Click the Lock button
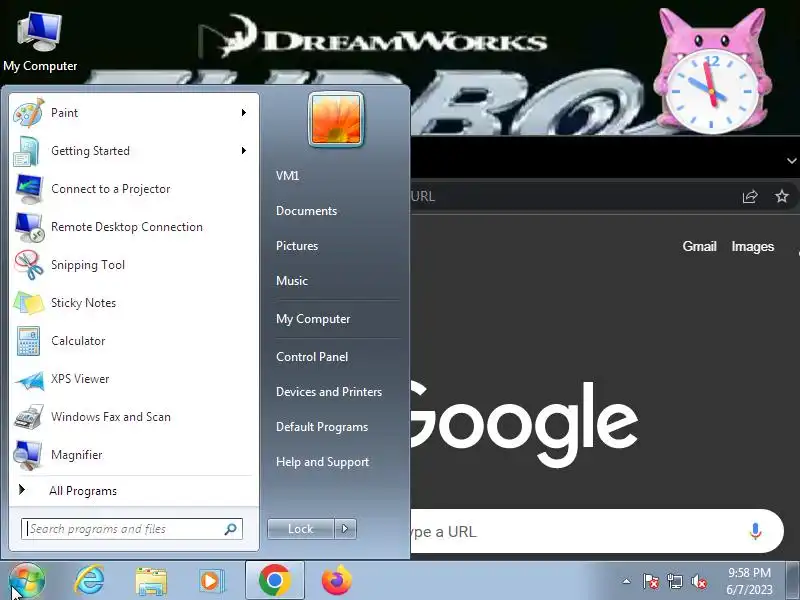The height and width of the screenshot is (600, 800). coord(301,529)
